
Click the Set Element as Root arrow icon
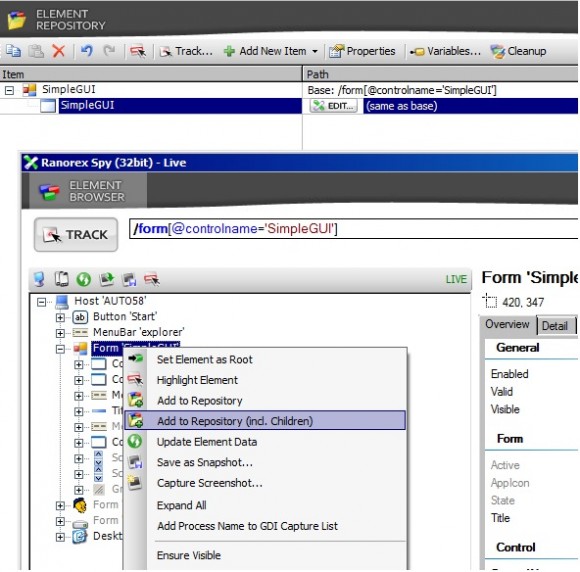click(x=135, y=358)
